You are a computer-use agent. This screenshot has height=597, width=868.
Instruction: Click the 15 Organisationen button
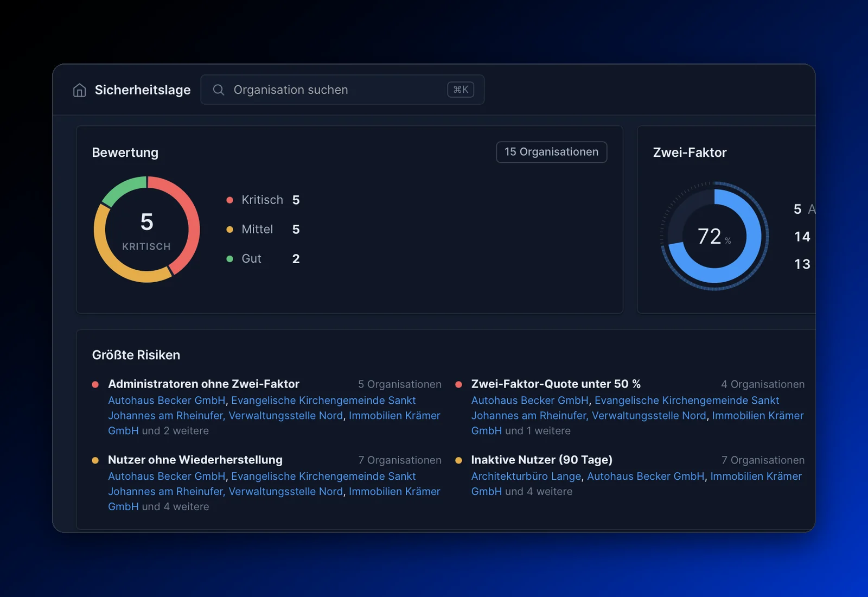551,152
